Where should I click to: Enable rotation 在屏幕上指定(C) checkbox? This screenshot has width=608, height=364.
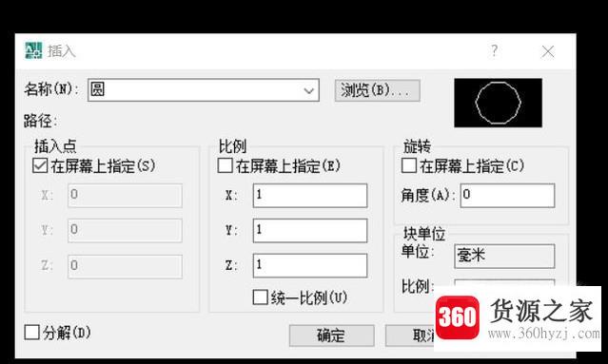[409, 165]
